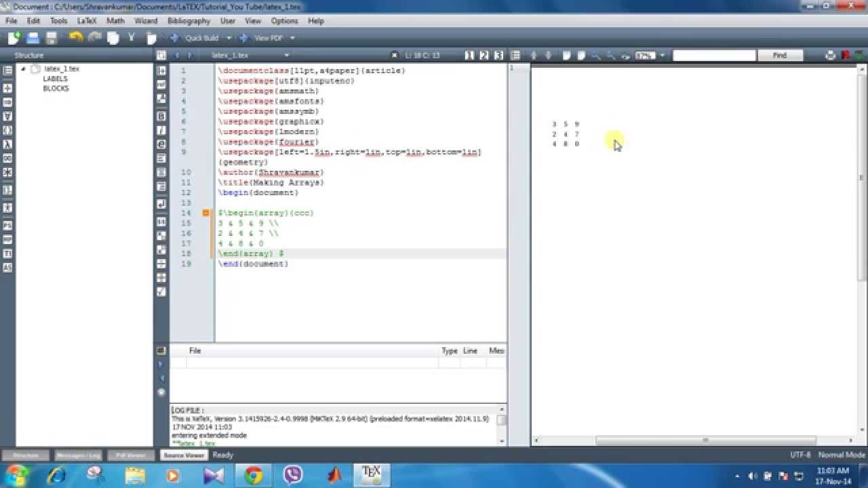
Task: Open the Edit menu
Action: (x=33, y=21)
